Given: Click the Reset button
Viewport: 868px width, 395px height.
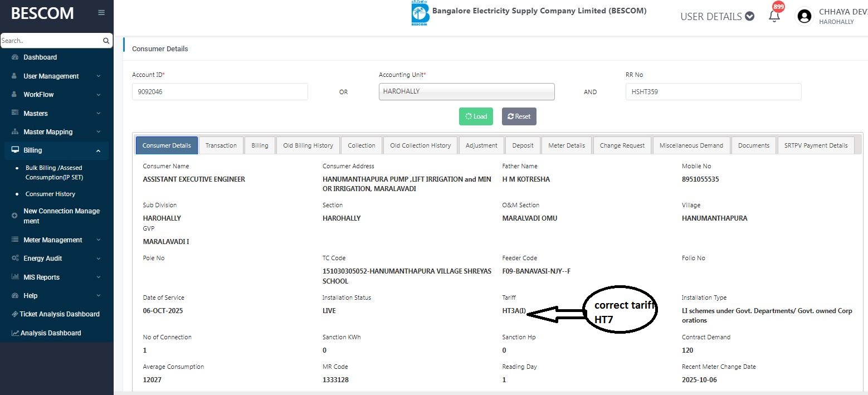Looking at the screenshot, I should (x=519, y=116).
